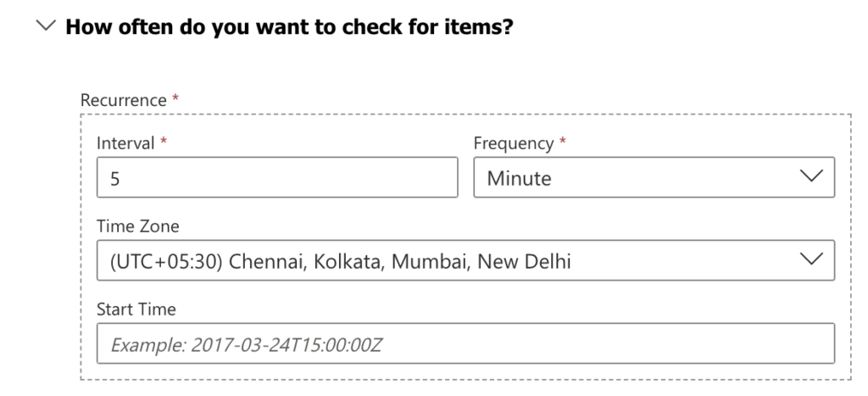Click the required asterisk beside Recurrence
Viewport: 868px width, 396px height.
pos(175,98)
